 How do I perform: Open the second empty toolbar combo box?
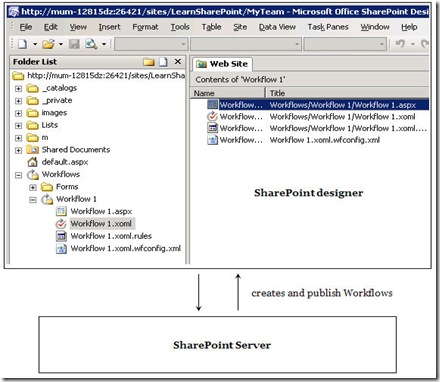tap(246, 44)
